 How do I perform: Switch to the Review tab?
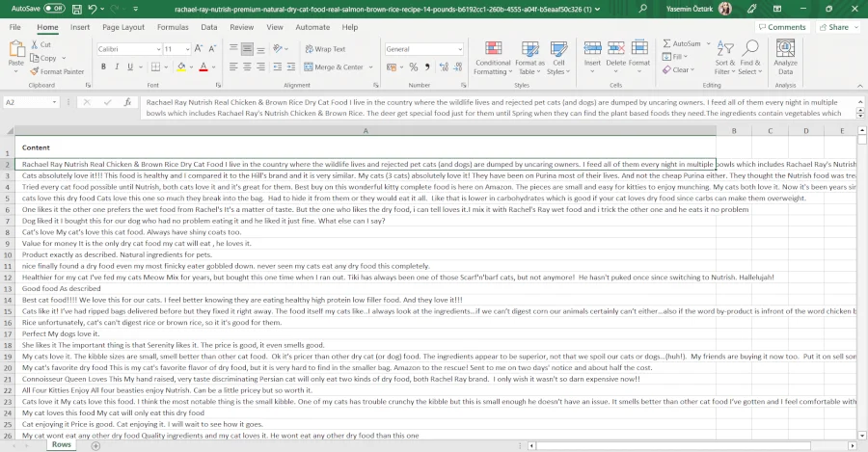click(x=241, y=27)
